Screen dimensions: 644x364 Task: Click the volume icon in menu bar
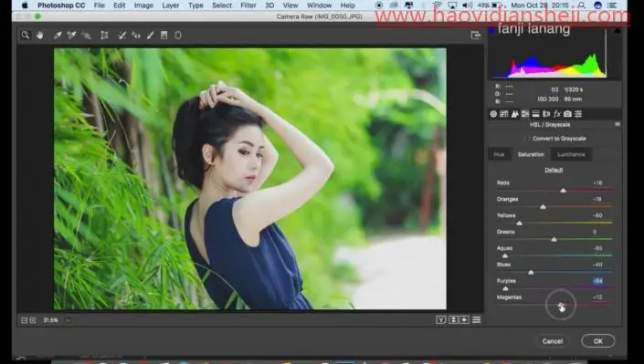[467, 5]
